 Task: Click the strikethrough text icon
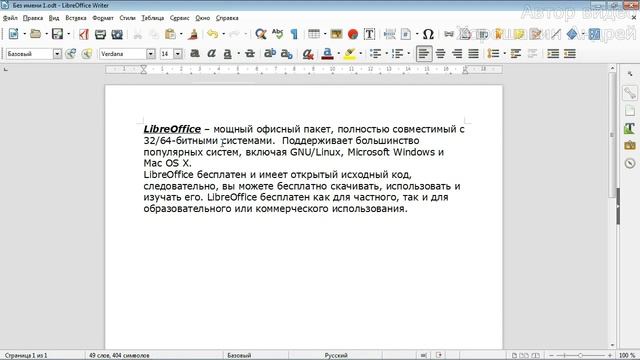click(x=250, y=54)
